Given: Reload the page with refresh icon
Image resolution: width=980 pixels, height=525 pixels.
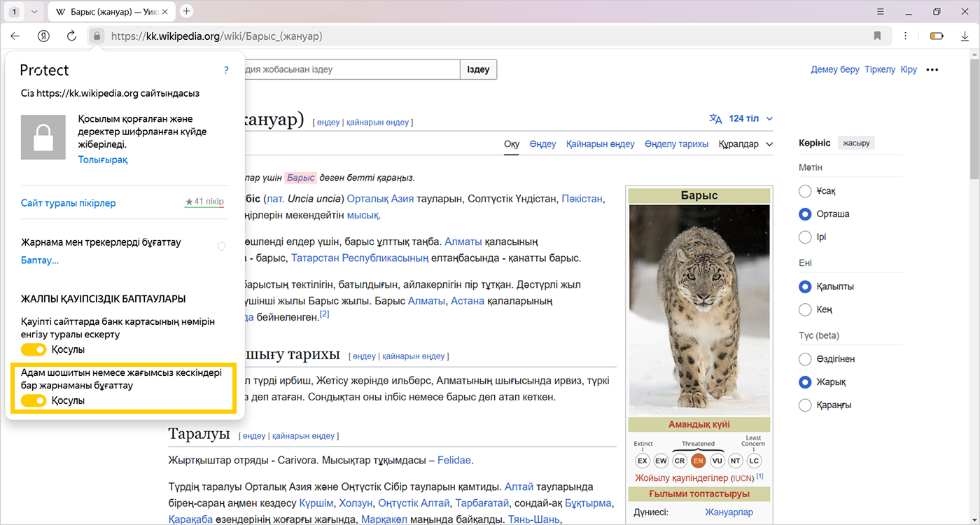Looking at the screenshot, I should pos(71,36).
